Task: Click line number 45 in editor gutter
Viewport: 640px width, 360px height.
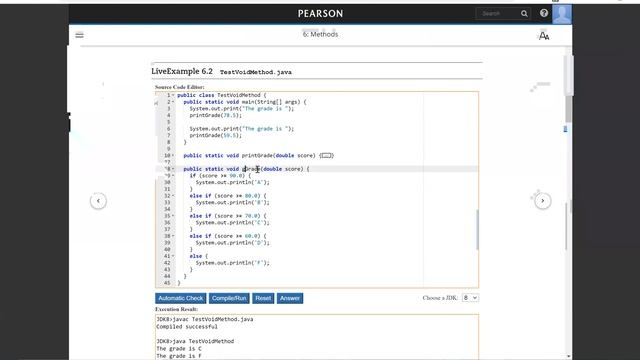Action: click(167, 283)
